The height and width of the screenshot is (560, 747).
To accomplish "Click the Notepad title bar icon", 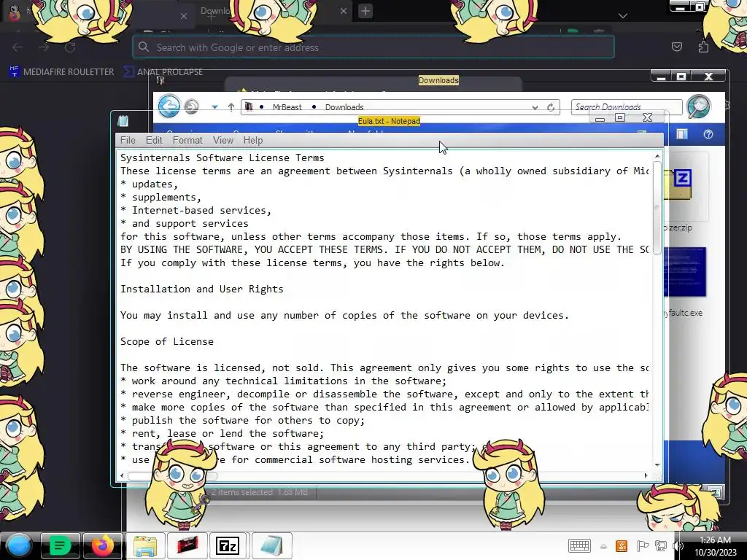I will (123, 121).
